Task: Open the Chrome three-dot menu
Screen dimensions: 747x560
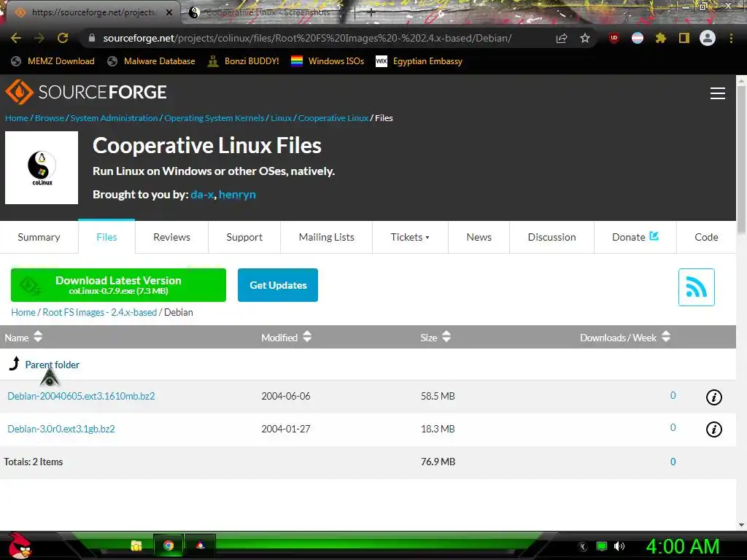Action: tap(731, 38)
